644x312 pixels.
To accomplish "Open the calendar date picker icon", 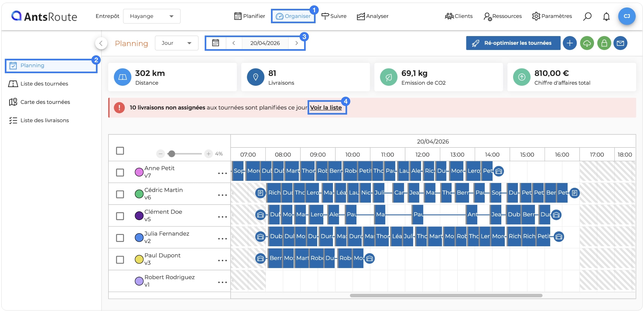I will click(x=216, y=43).
